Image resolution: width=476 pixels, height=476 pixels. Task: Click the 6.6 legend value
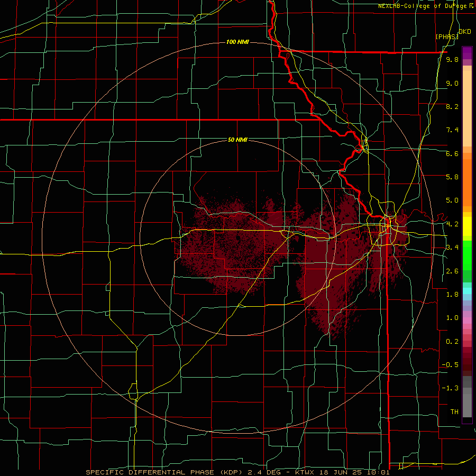[x=452, y=153]
